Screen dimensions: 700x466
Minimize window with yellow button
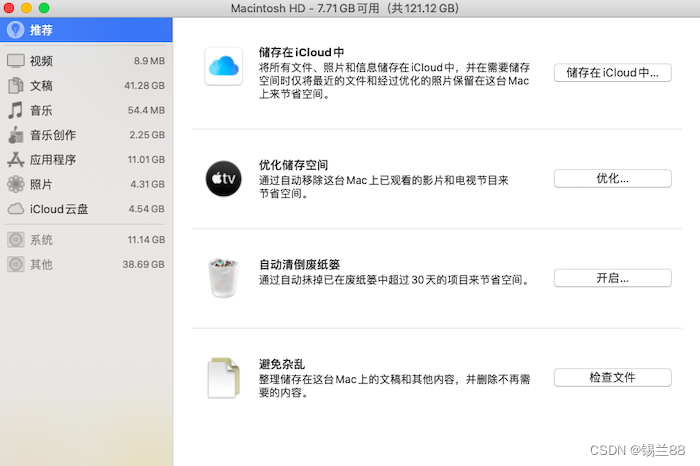(x=26, y=8)
